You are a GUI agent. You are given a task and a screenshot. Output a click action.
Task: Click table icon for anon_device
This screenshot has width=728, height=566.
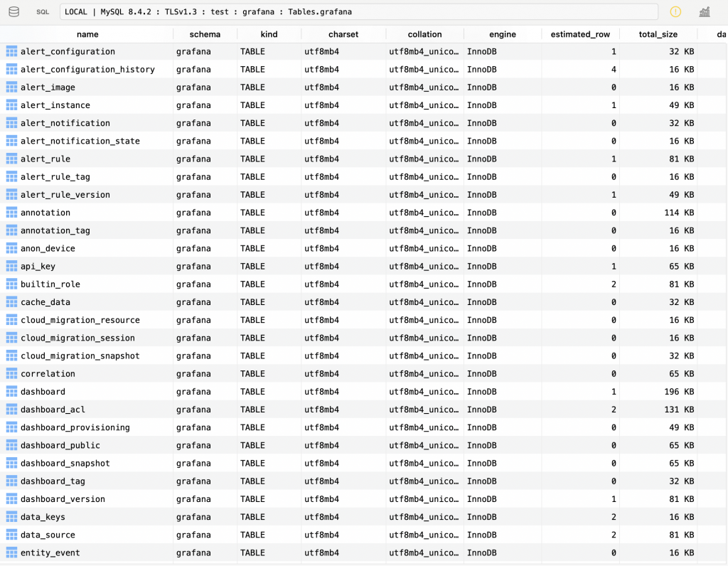click(x=11, y=248)
